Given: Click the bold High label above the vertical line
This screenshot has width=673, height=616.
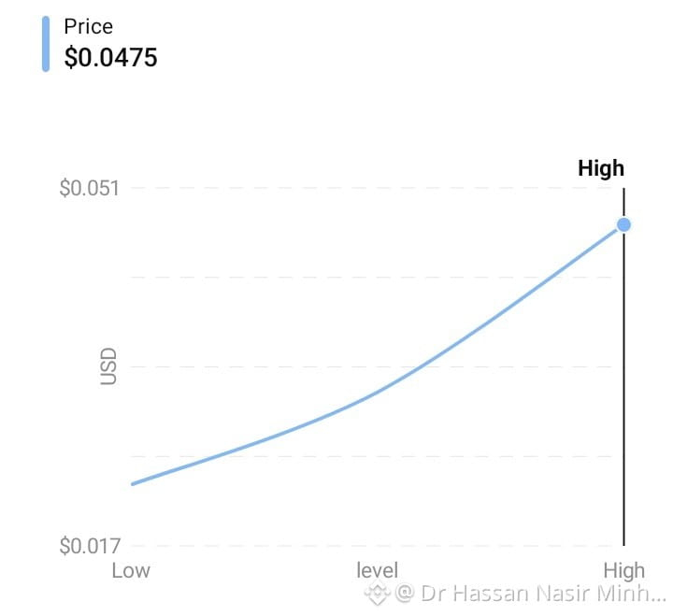Looking at the screenshot, I should pos(601,168).
